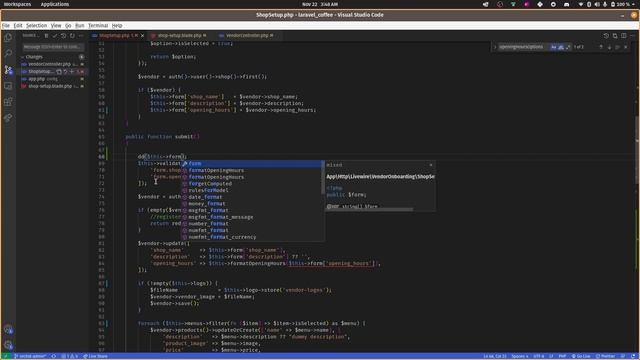Go to previous match in find widget
The width and height of the screenshot is (640, 360).
click(601, 47)
